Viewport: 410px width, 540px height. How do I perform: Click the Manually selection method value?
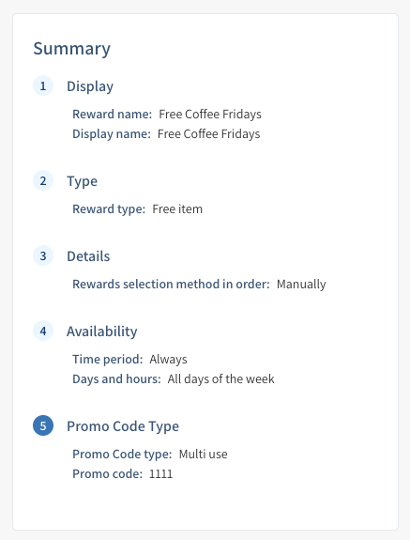[x=301, y=284]
